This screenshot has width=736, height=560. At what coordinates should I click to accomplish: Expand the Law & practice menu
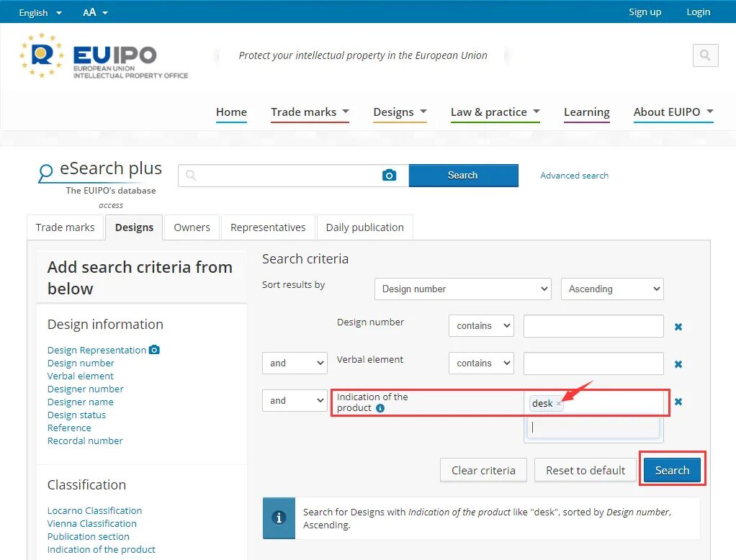tap(495, 112)
